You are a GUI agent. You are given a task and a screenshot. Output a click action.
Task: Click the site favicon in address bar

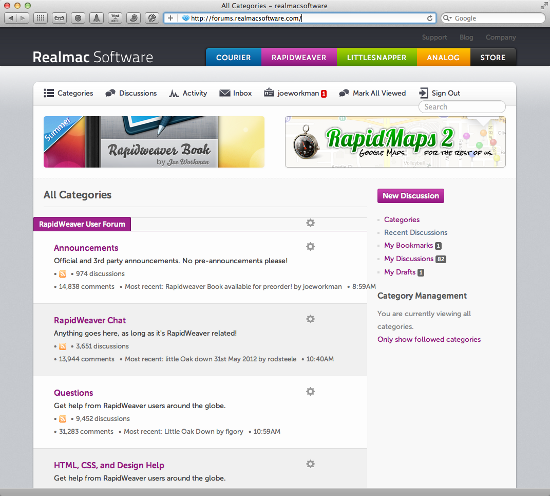coord(186,18)
